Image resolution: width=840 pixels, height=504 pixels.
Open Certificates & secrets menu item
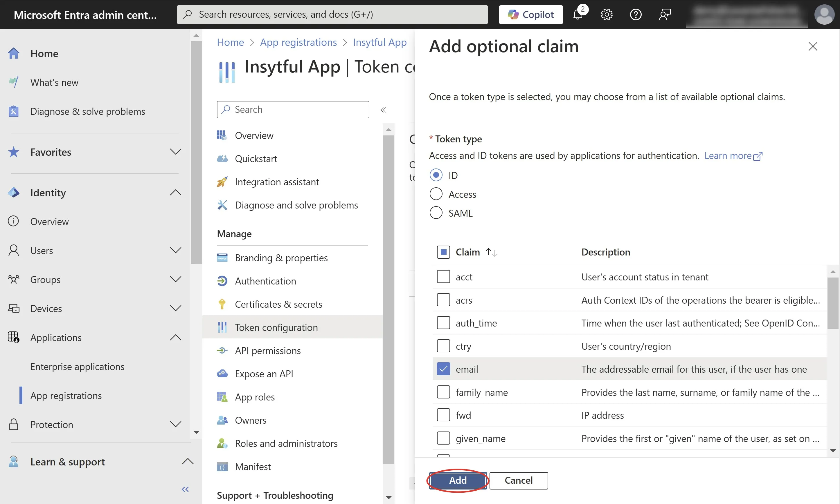278,304
